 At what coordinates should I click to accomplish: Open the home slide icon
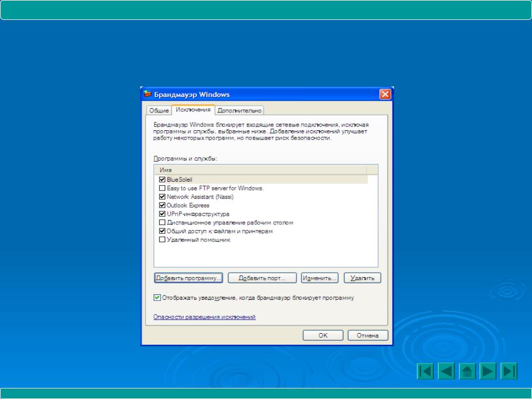(x=467, y=371)
